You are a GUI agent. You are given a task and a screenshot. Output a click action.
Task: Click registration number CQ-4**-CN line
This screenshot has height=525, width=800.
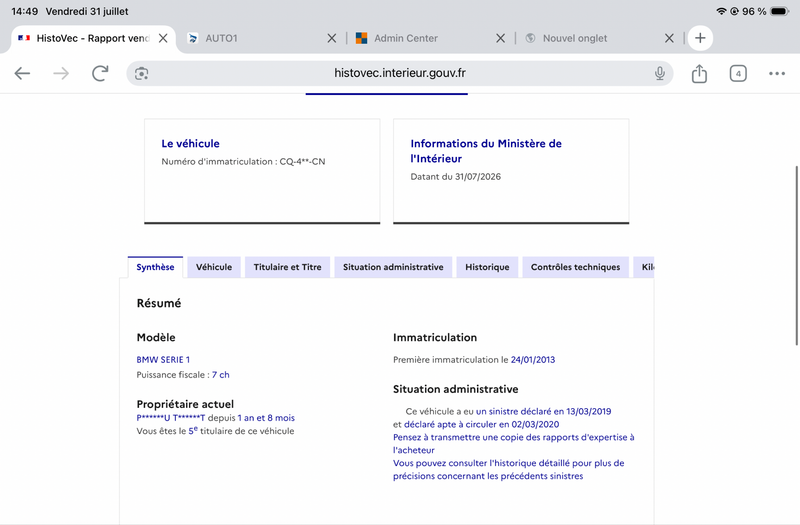click(243, 162)
